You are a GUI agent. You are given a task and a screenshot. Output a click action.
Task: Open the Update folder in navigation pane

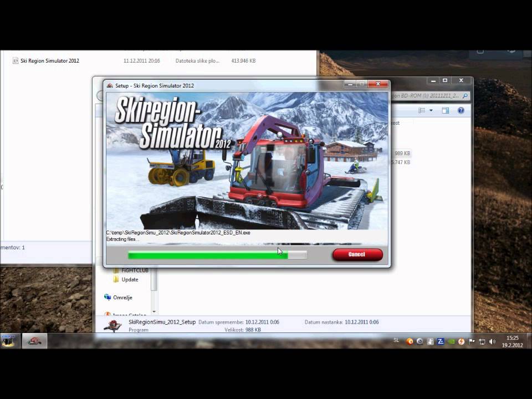coord(130,279)
